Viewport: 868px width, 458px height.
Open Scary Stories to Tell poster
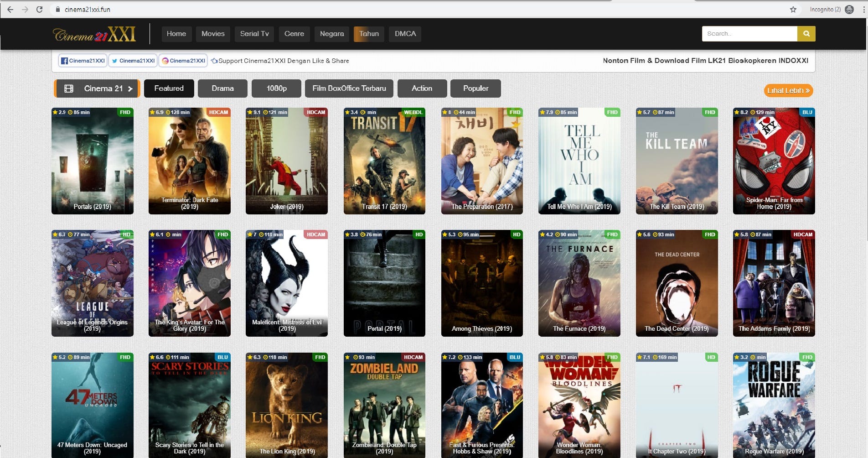point(190,405)
